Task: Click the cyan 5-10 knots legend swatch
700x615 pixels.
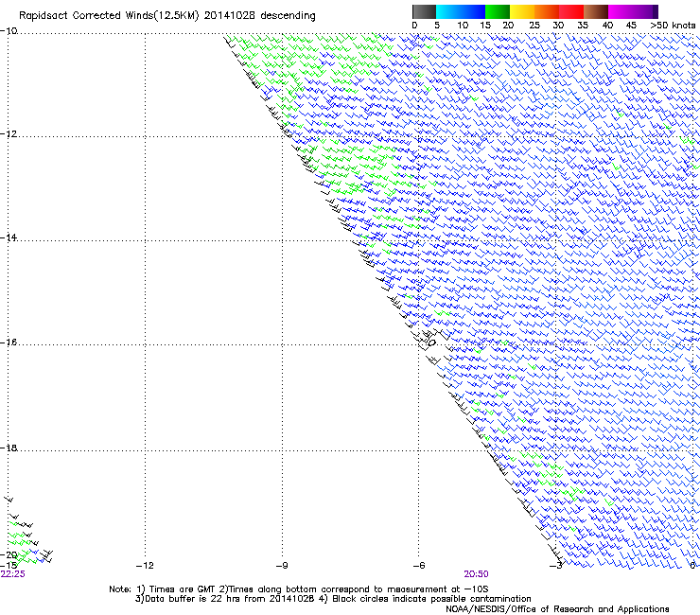Action: (x=448, y=11)
